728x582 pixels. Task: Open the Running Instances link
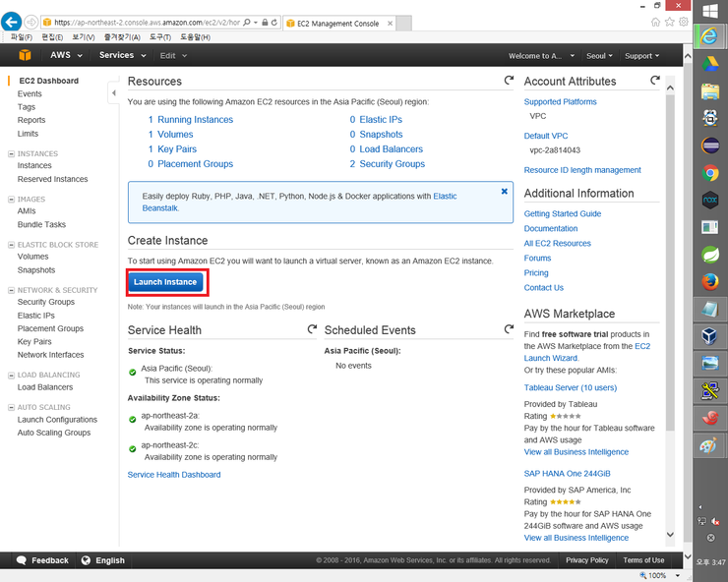196,120
